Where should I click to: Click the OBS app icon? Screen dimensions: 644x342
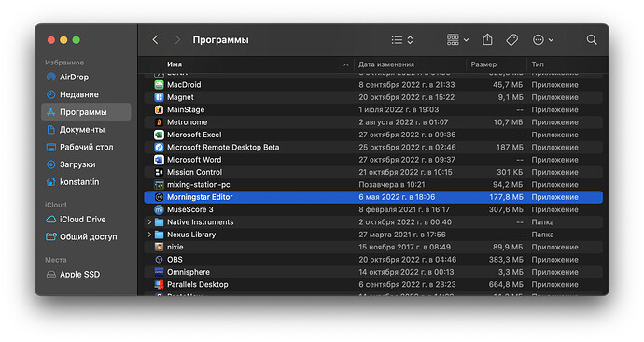(x=159, y=260)
